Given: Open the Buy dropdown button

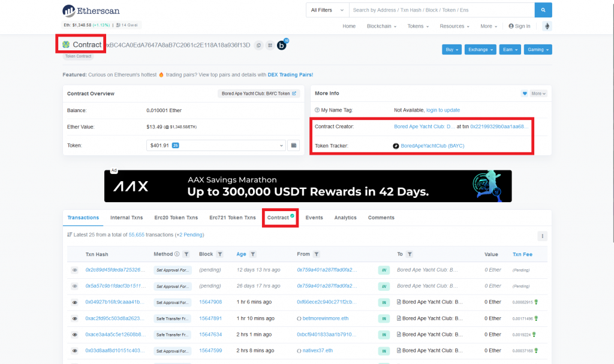Looking at the screenshot, I should pyautogui.click(x=452, y=50).
